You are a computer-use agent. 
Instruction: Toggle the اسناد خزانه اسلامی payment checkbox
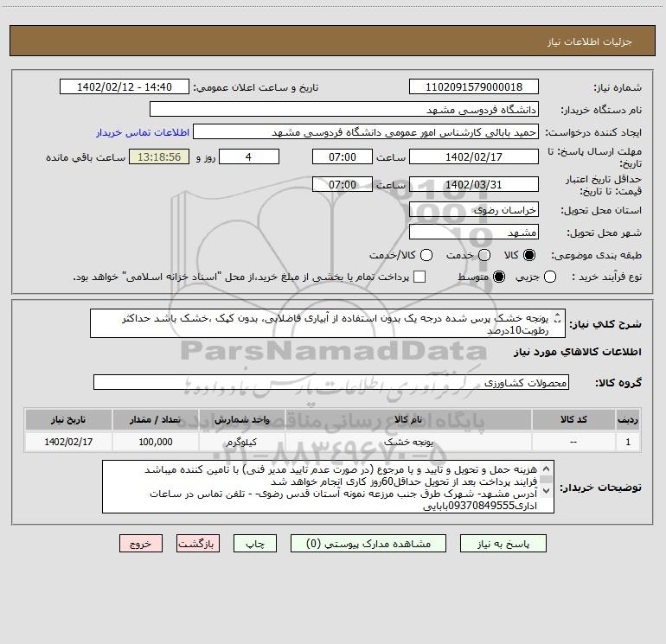tap(419, 277)
